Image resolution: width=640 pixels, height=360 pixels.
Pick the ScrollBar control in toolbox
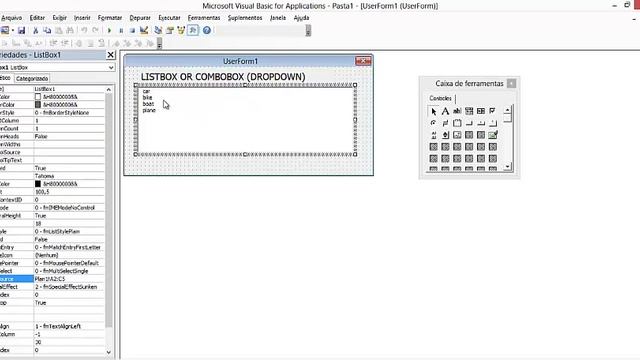[433, 135]
